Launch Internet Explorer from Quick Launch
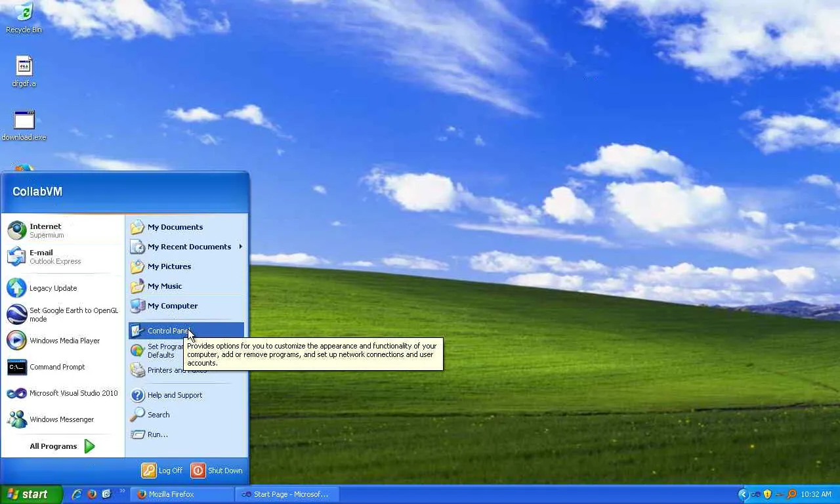 point(77,494)
